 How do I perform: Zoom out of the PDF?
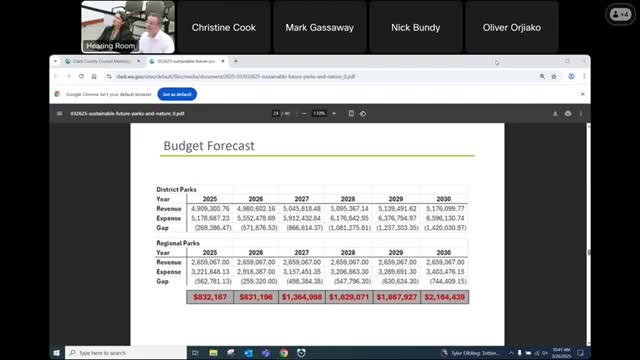[304, 113]
